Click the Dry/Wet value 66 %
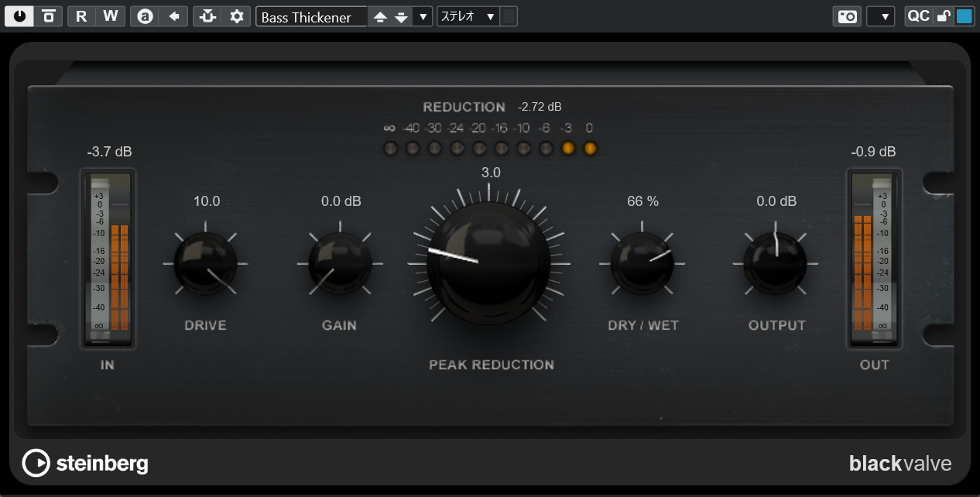This screenshot has width=980, height=497. click(642, 201)
